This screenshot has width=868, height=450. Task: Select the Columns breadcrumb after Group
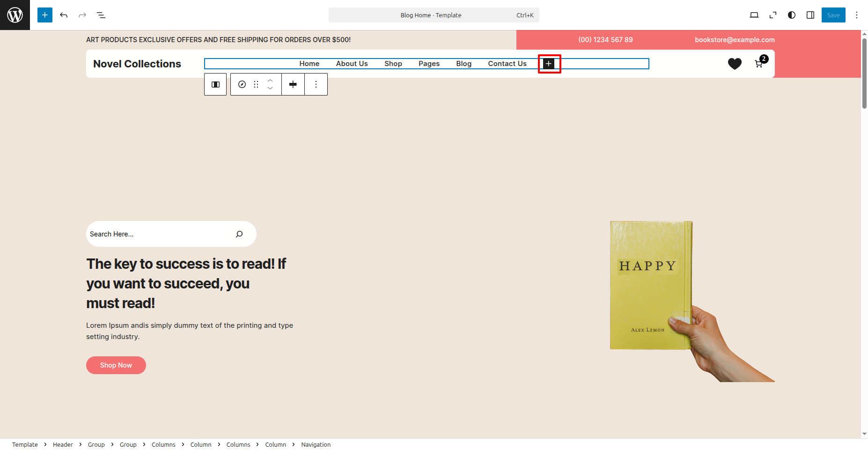[x=163, y=444]
